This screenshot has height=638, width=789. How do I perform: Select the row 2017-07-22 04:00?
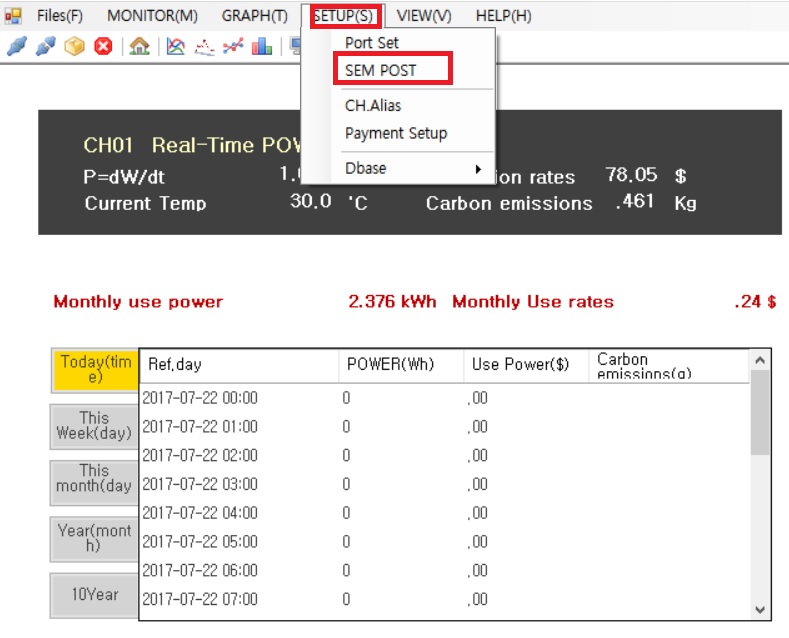(445, 513)
